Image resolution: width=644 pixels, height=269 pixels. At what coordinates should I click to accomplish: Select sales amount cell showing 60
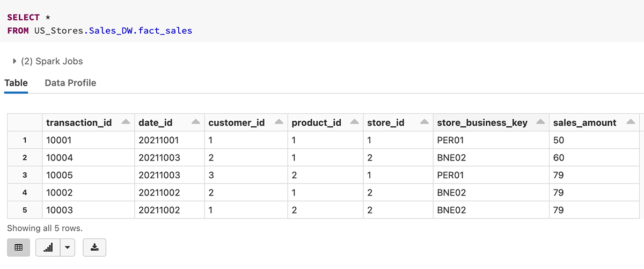click(x=559, y=158)
